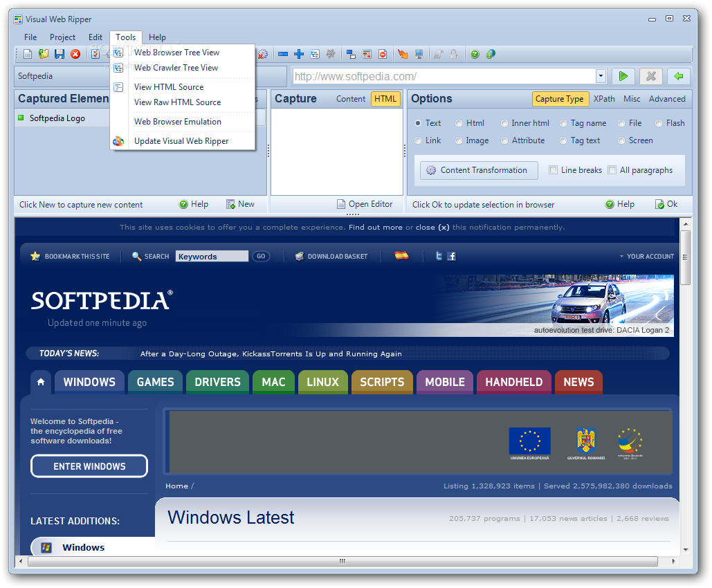Screen dimensions: 712x588
Task: Click the globe with green arrow icon
Action: tap(491, 54)
